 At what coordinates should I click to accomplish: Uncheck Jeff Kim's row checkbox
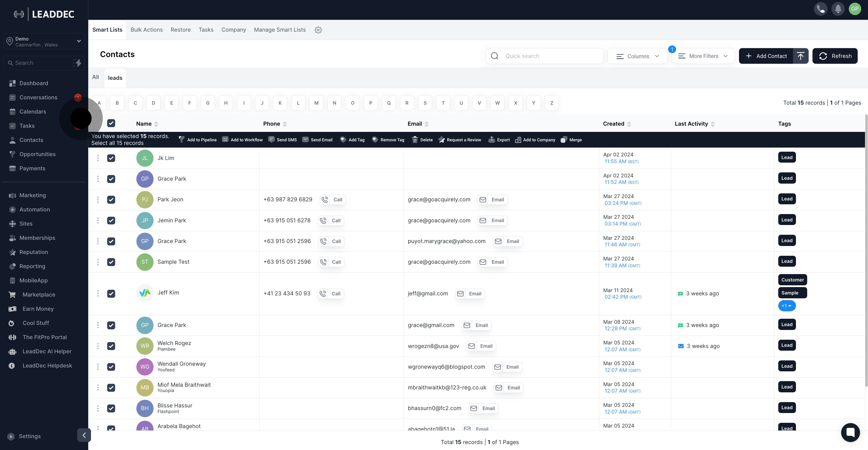111,294
